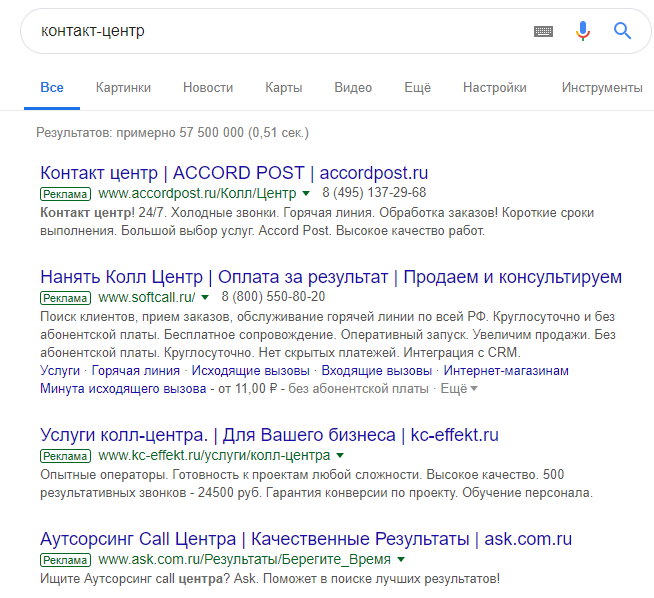This screenshot has width=654, height=598.
Task: Click the blue magnifier search icon
Action: pos(622,31)
